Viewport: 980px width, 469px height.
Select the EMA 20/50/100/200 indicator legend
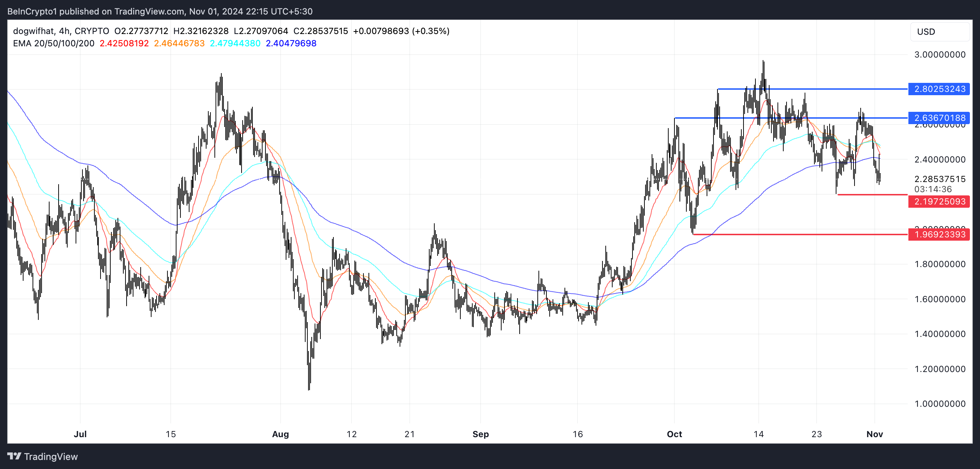[x=53, y=43]
